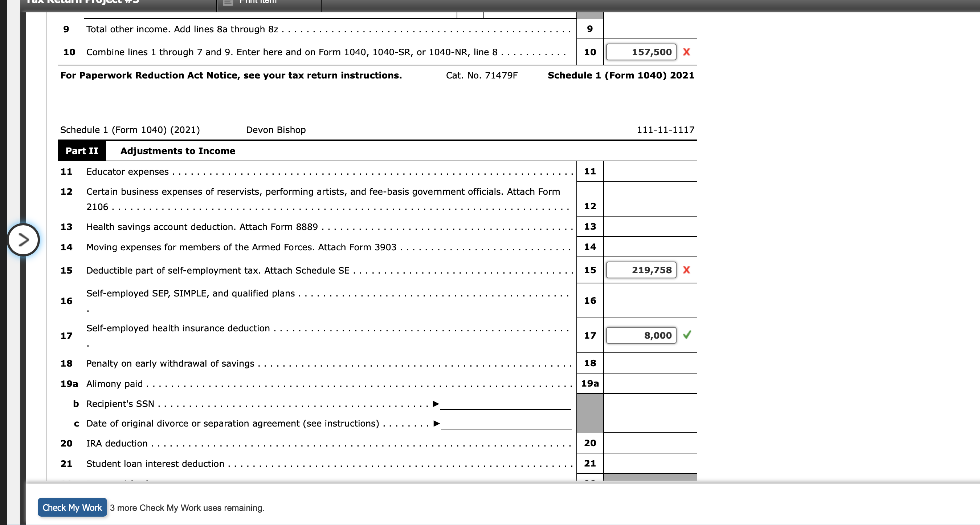The image size is (980, 525).
Task: Click the Devon Bishop name link
Action: pyautogui.click(x=276, y=129)
